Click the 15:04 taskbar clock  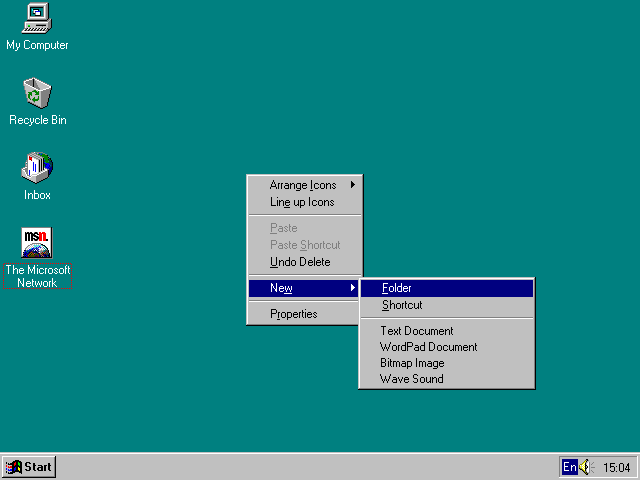click(616, 467)
